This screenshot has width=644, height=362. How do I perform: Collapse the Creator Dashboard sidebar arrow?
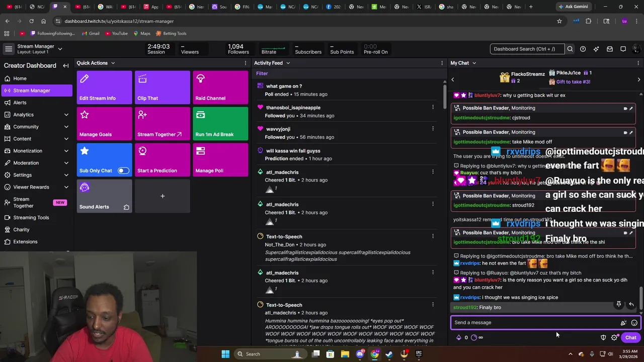(x=65, y=65)
